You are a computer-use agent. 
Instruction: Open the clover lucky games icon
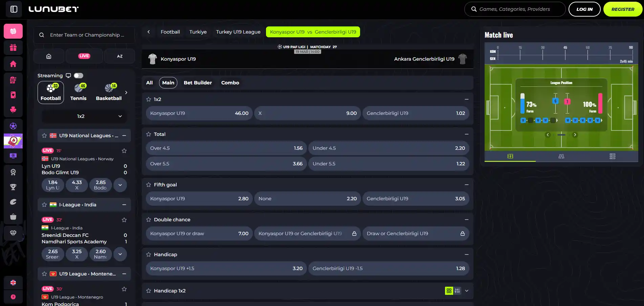(13, 110)
